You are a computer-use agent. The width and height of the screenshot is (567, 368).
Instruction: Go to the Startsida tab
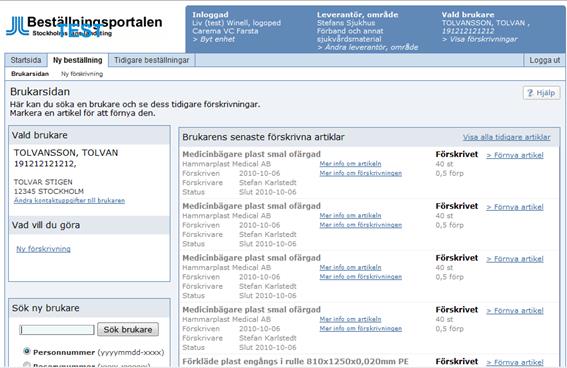click(x=26, y=60)
